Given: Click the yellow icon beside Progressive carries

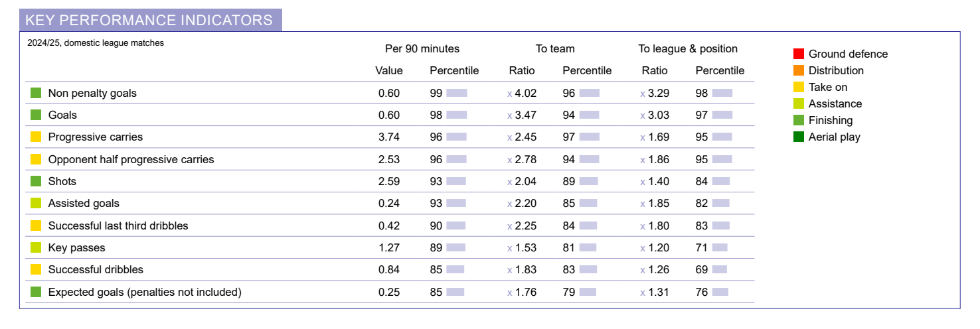Looking at the screenshot, I should click(x=36, y=137).
